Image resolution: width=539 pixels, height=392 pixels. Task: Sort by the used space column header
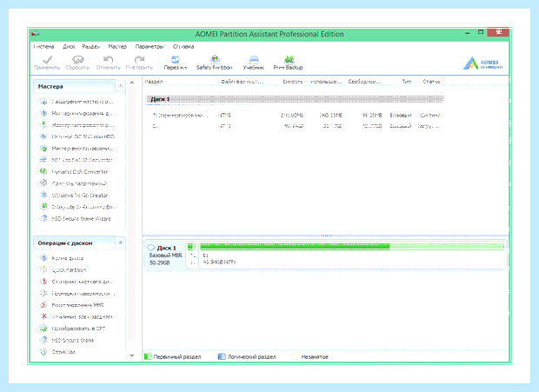click(x=325, y=82)
